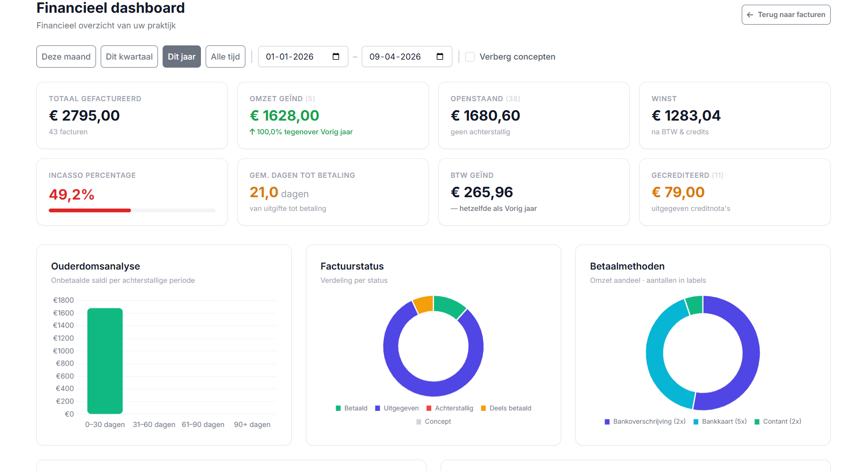868x471 pixels.
Task: Click the Contant legend swatch
Action: (x=757, y=421)
